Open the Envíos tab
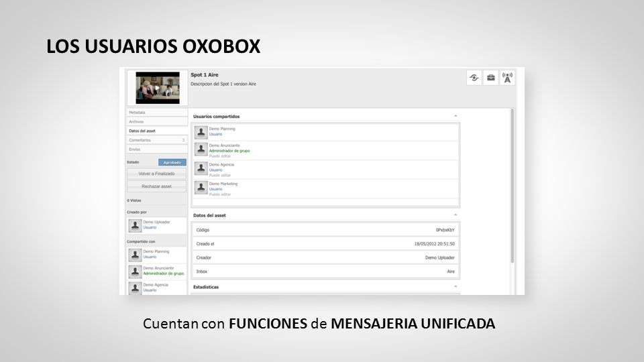 [x=157, y=149]
